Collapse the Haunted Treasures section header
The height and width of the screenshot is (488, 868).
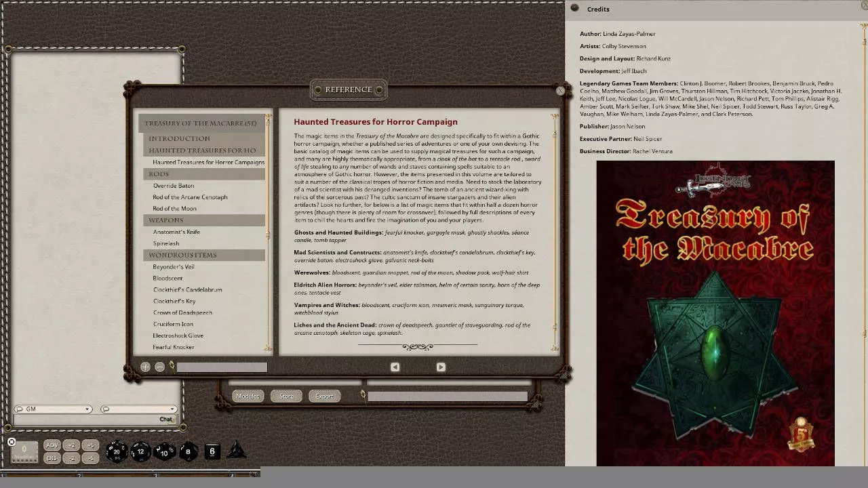[204, 150]
